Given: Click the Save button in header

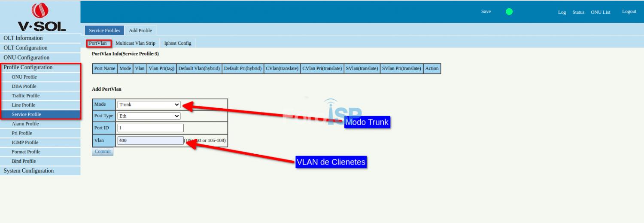Looking at the screenshot, I should pyautogui.click(x=486, y=12).
